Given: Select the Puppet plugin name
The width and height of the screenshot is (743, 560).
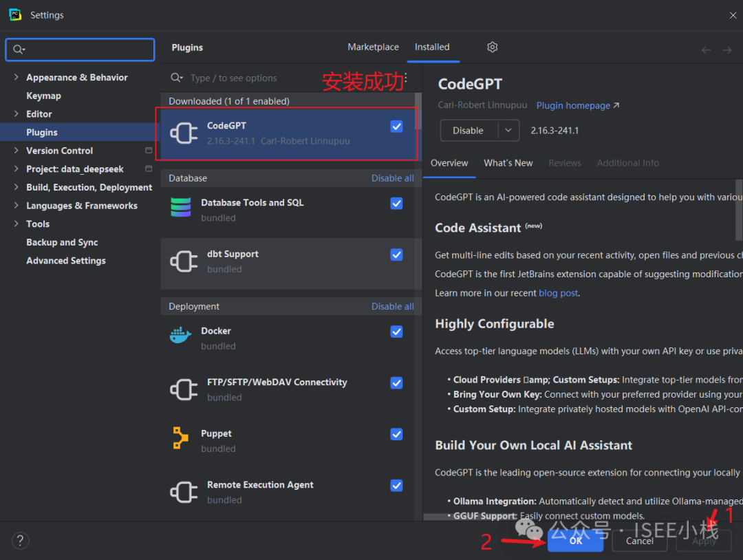Looking at the screenshot, I should pyautogui.click(x=217, y=433).
